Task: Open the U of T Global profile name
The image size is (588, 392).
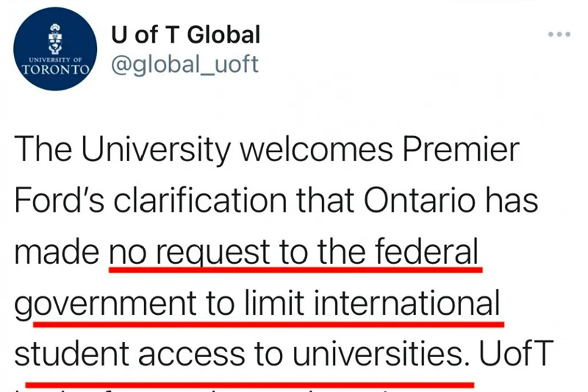Action: [x=186, y=35]
